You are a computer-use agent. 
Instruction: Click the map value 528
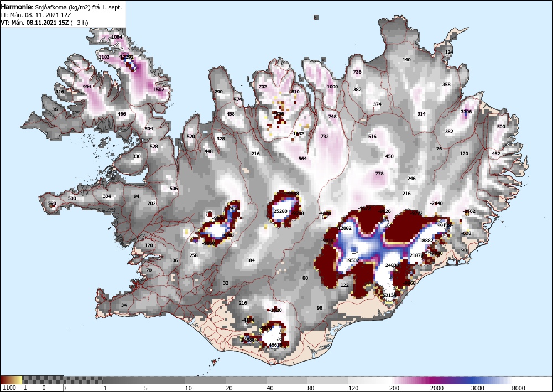[154, 147]
